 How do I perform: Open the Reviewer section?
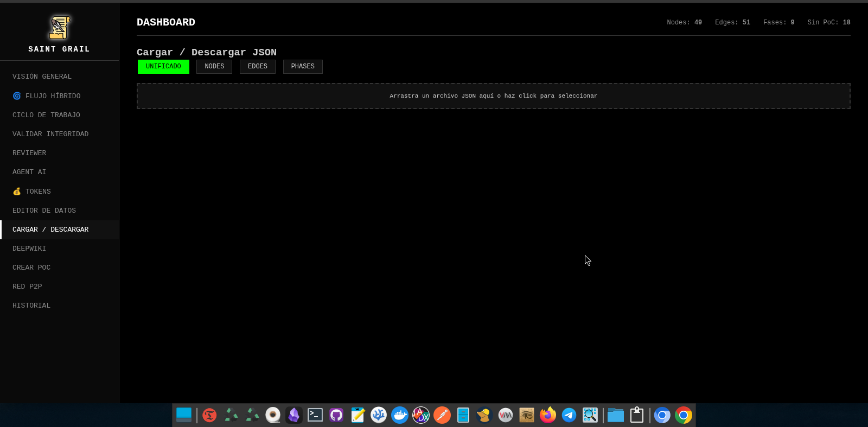tap(60, 153)
